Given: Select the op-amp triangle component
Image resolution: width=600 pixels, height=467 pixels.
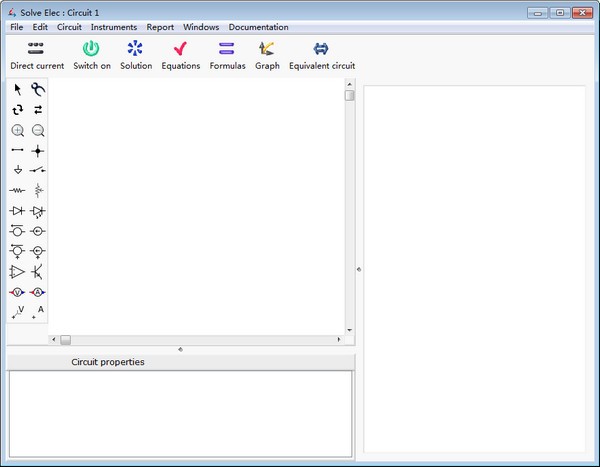Looking at the screenshot, I should pyautogui.click(x=17, y=271).
